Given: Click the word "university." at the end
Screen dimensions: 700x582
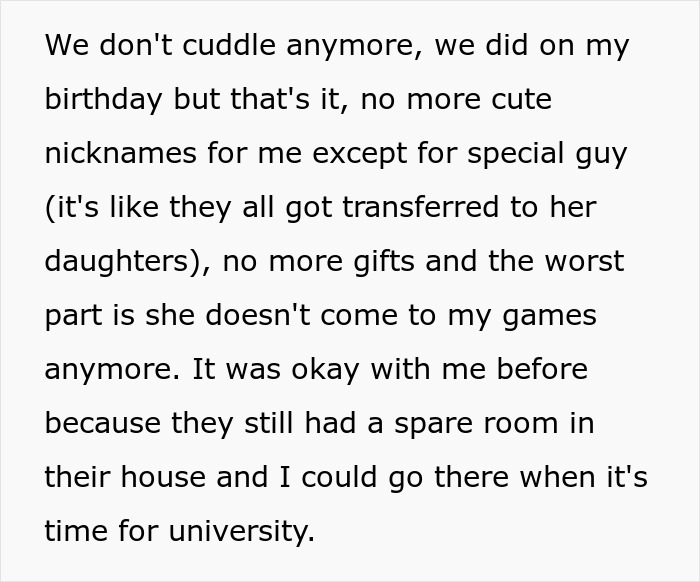Looking at the screenshot, I should (242, 532).
